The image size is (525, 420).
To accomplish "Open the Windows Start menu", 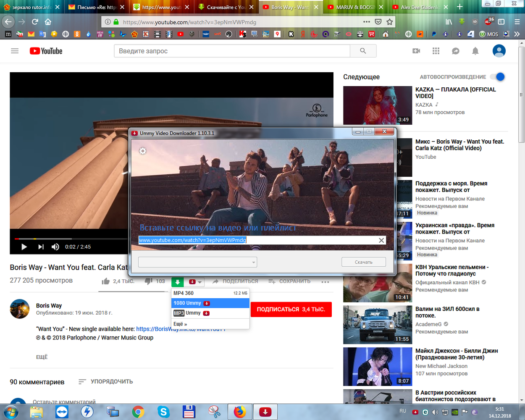I will pos(10,412).
